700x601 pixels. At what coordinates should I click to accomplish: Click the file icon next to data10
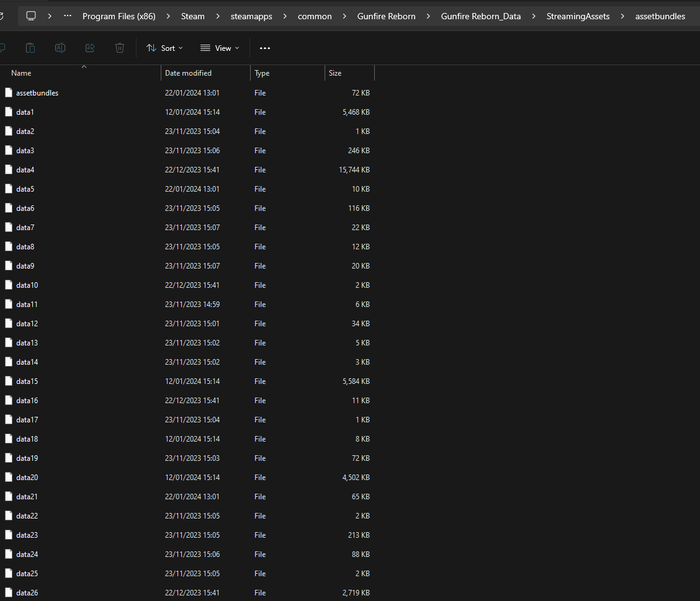point(9,285)
